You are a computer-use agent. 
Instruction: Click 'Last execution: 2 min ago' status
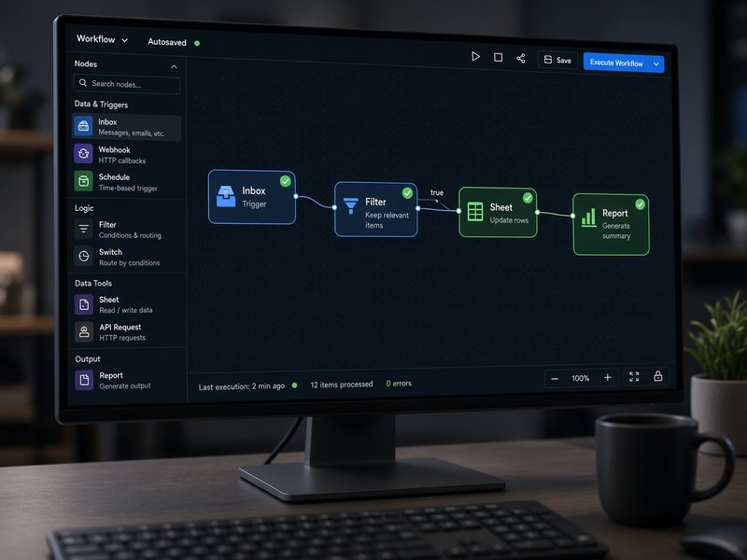pyautogui.click(x=242, y=386)
